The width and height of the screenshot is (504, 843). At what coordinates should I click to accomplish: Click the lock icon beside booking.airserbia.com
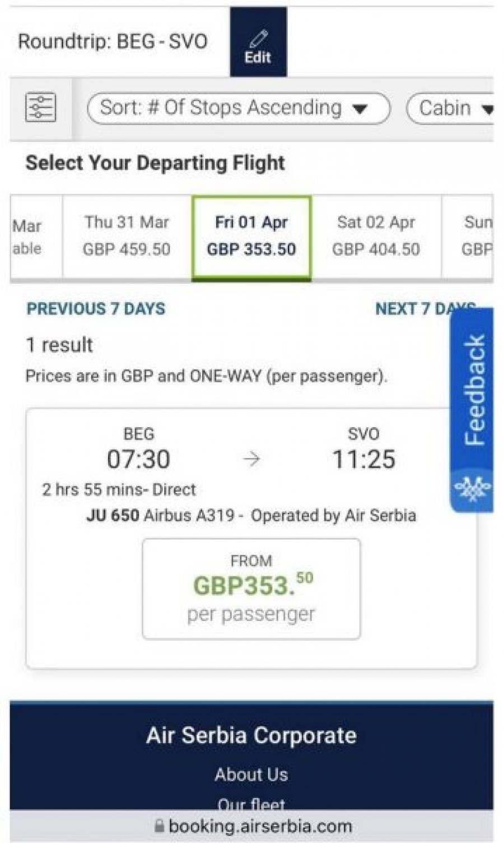tap(159, 826)
